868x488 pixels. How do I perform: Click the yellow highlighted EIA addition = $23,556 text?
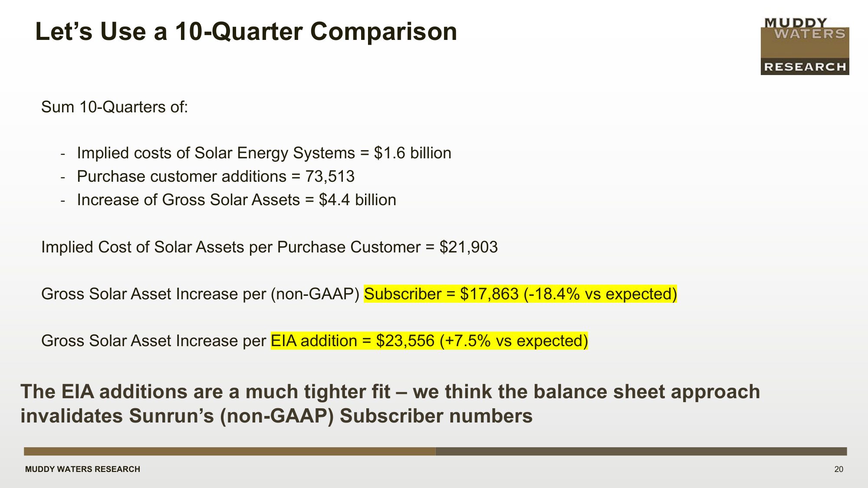[x=429, y=341]
